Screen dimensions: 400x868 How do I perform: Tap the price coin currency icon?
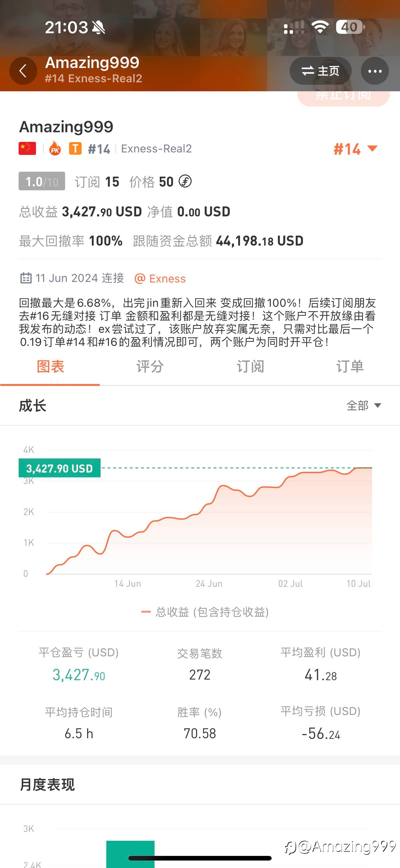[x=185, y=182]
